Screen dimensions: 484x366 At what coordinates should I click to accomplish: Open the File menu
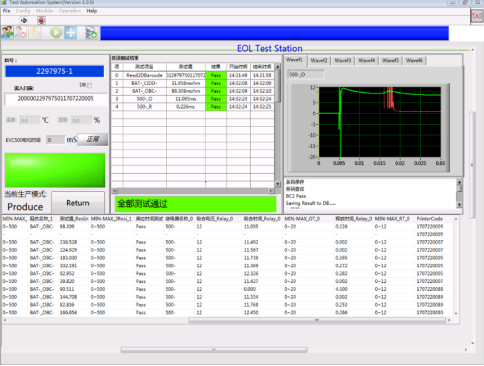6,11
